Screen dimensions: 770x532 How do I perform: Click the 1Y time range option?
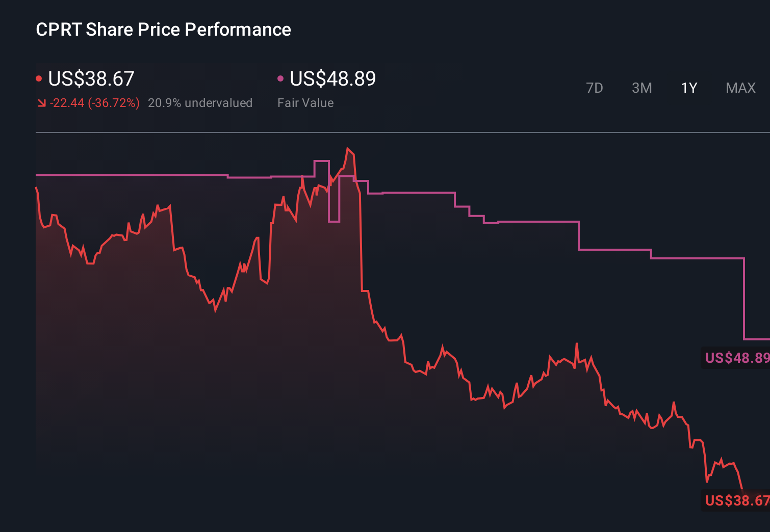[688, 88]
